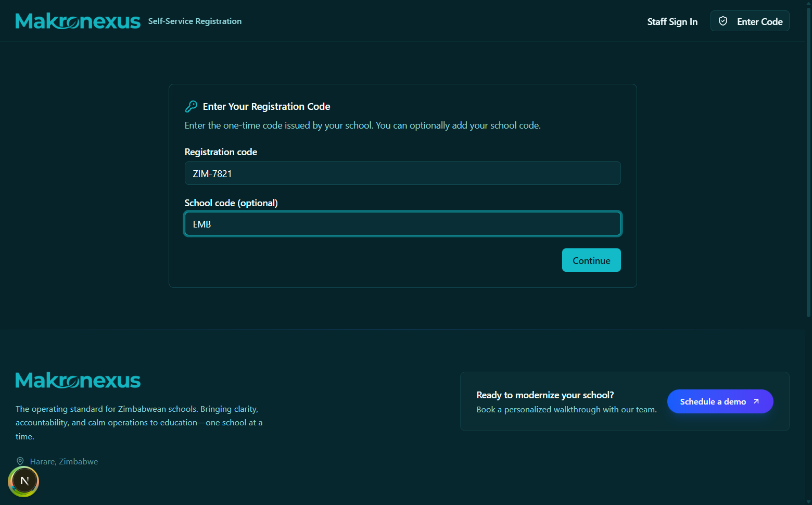Click 'Ready to modernize your school?' heading
Image resolution: width=812 pixels, height=505 pixels.
tap(545, 395)
